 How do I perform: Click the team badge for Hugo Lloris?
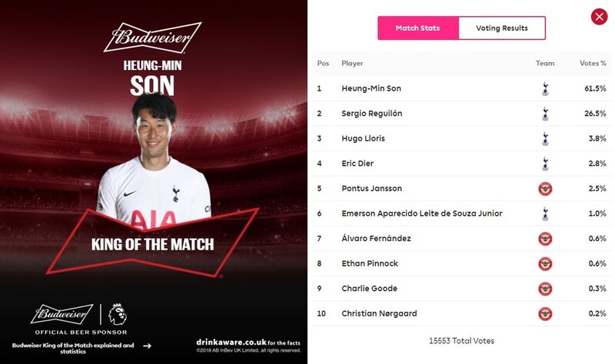[x=545, y=138]
